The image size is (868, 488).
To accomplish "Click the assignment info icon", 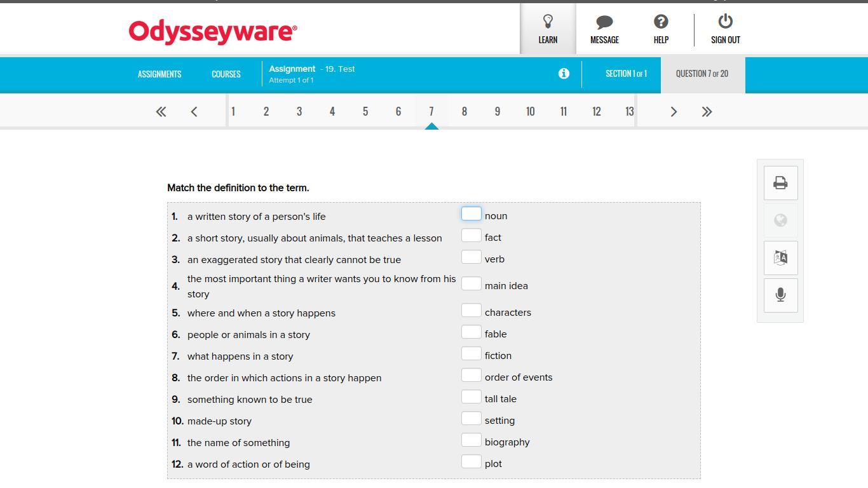I will pyautogui.click(x=564, y=74).
